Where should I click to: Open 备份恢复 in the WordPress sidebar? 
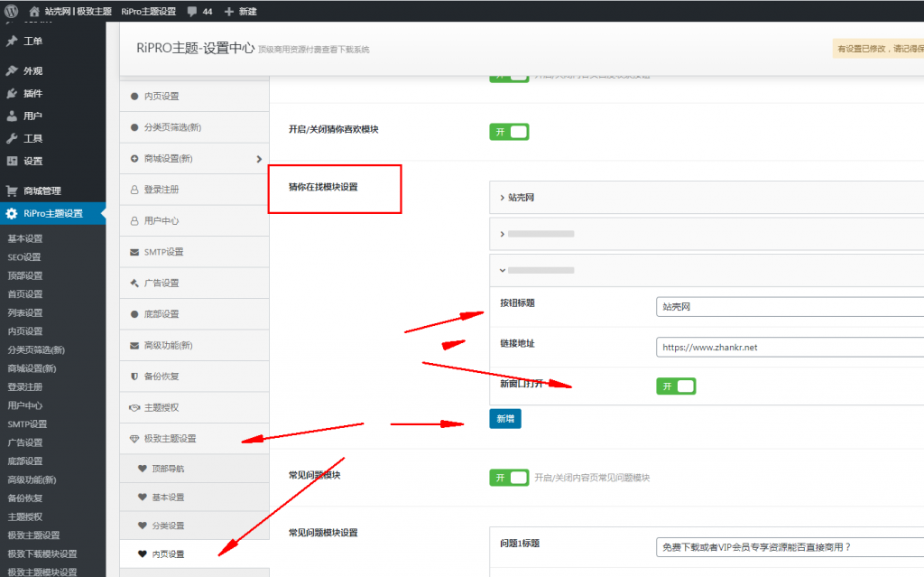(25, 498)
